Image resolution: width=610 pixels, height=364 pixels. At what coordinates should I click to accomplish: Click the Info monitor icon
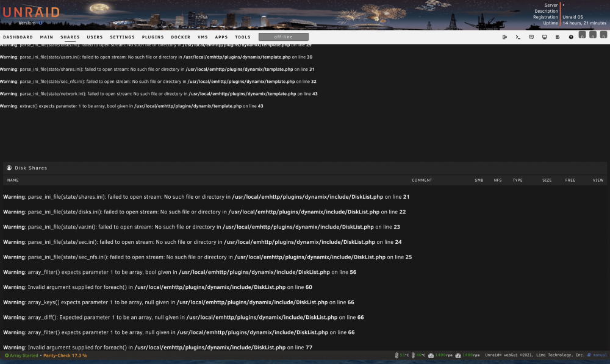pyautogui.click(x=544, y=37)
